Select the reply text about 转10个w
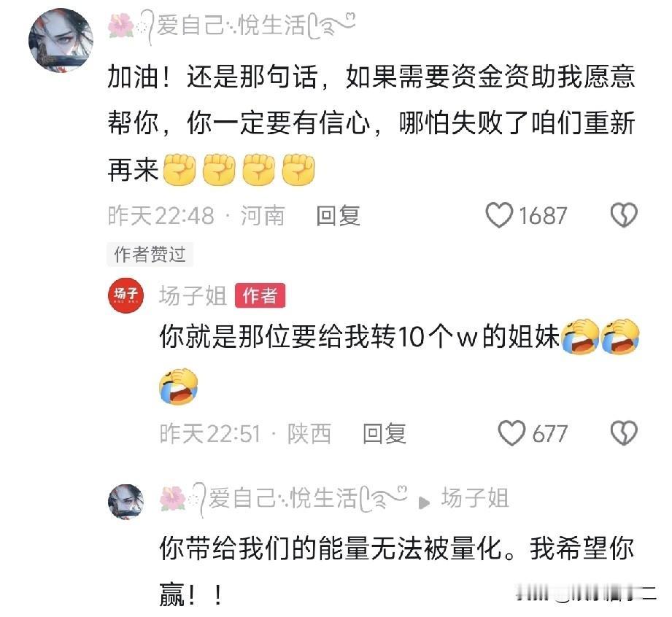Screen dimensions: 672x617 click(x=399, y=361)
